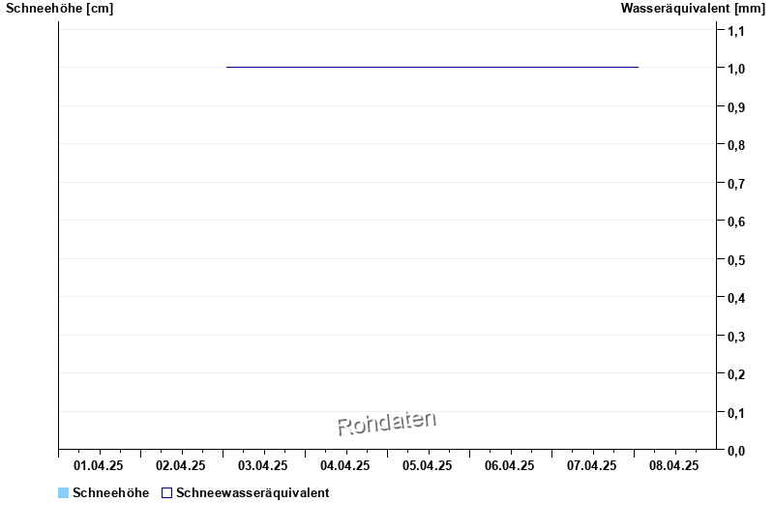774x532 pixels.
Task: Click the Schneehöhe [cm] axis title
Action: pos(59,9)
